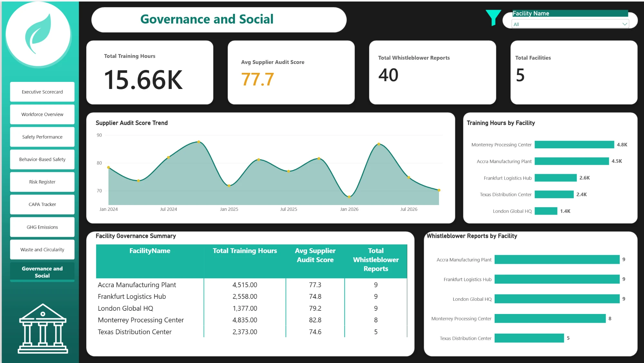This screenshot has width=644, height=363.
Task: Click the Jan 2024 starting data point
Action: pyautogui.click(x=109, y=167)
